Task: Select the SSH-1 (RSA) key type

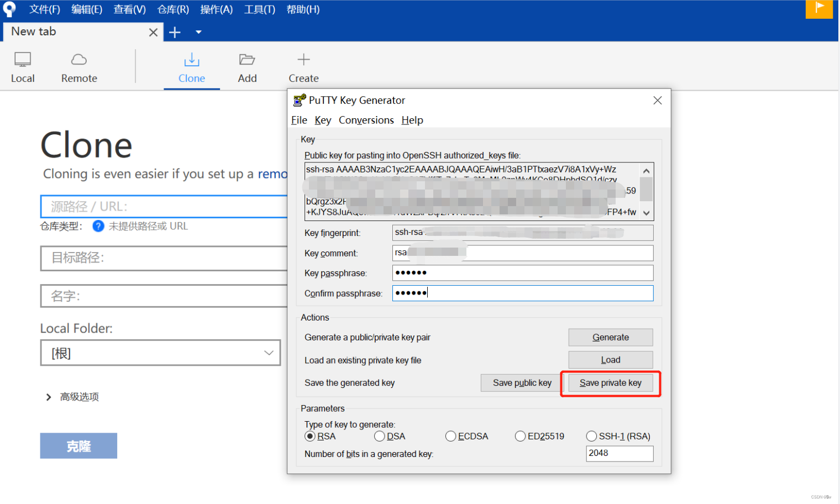Action: (618, 436)
